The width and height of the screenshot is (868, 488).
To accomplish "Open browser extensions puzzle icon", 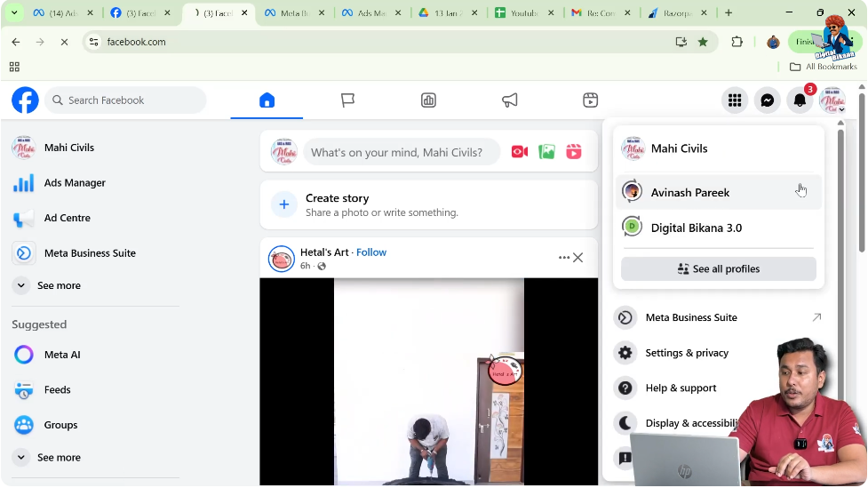I will pyautogui.click(x=737, y=42).
